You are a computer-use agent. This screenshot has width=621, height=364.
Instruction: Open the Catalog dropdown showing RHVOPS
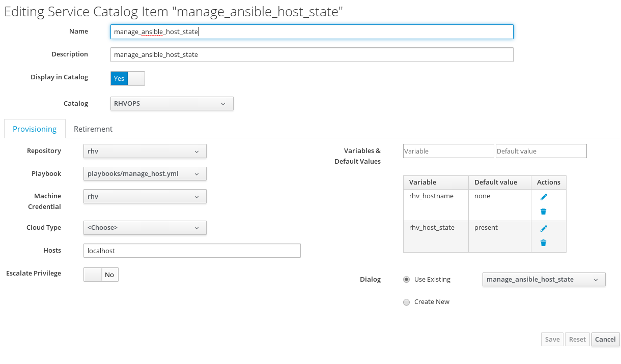pos(172,104)
